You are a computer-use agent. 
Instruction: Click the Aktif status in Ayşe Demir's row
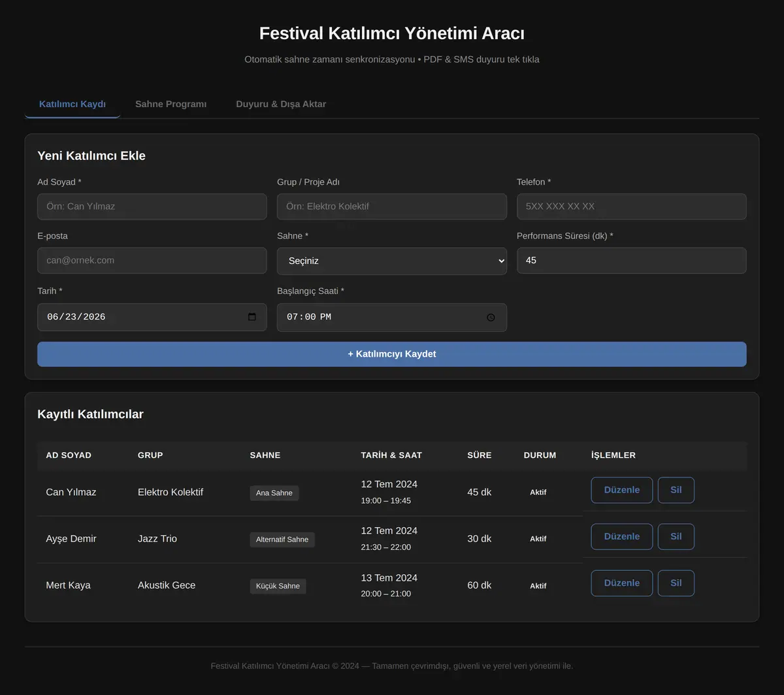538,539
